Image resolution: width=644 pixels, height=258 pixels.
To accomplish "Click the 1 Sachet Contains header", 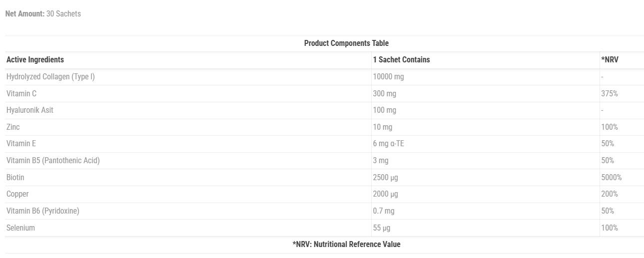I will [x=401, y=60].
